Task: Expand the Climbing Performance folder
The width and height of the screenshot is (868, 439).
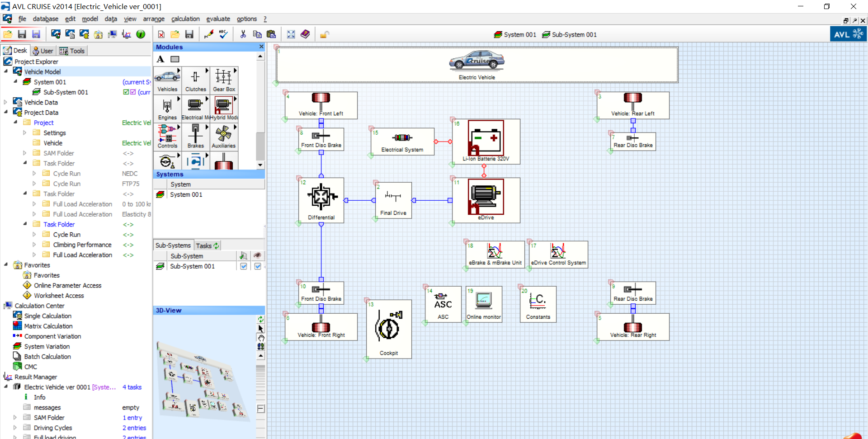Action: coord(34,245)
